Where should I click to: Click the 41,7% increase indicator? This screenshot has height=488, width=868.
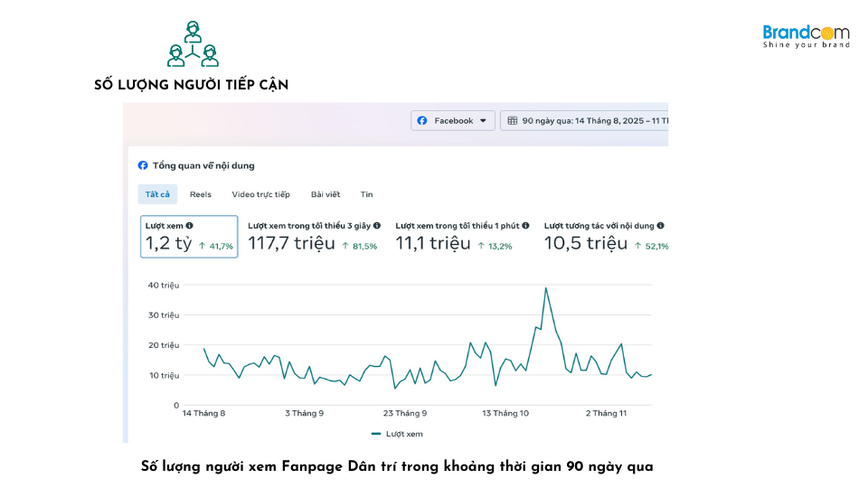216,246
